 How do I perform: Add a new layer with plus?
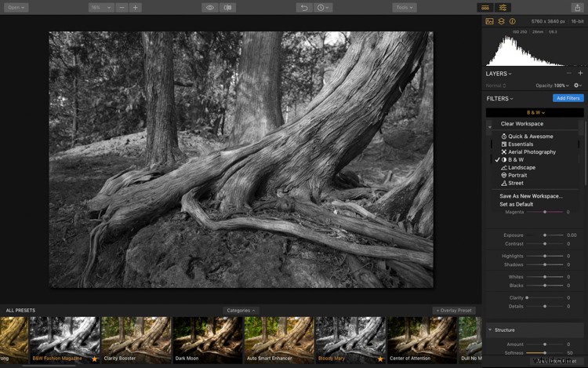pos(580,73)
